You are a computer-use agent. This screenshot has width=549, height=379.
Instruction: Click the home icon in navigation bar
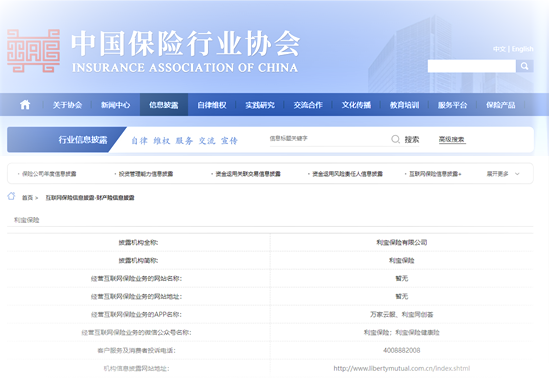pos(25,104)
